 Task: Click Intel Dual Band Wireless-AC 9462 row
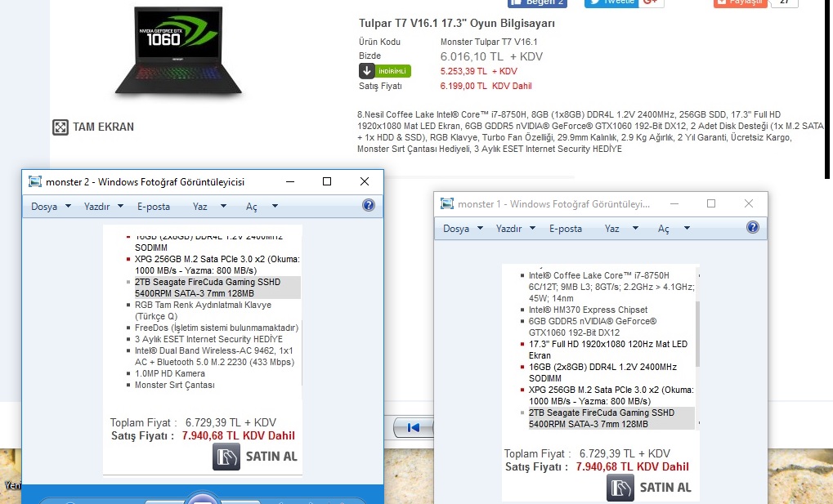211,356
